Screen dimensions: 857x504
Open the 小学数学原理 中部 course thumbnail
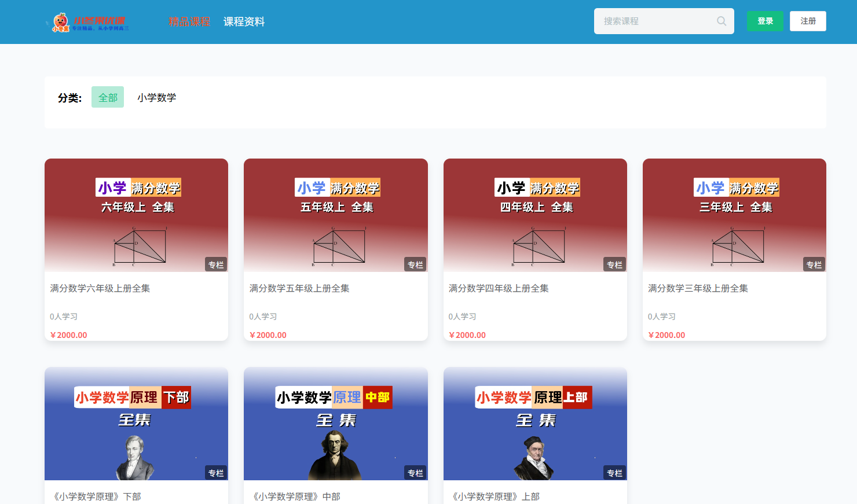click(335, 424)
